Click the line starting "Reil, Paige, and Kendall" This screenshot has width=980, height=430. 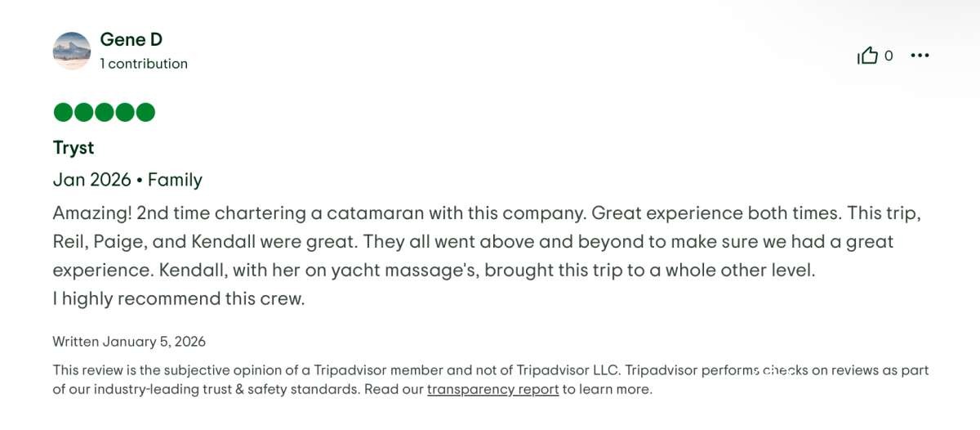coord(473,242)
